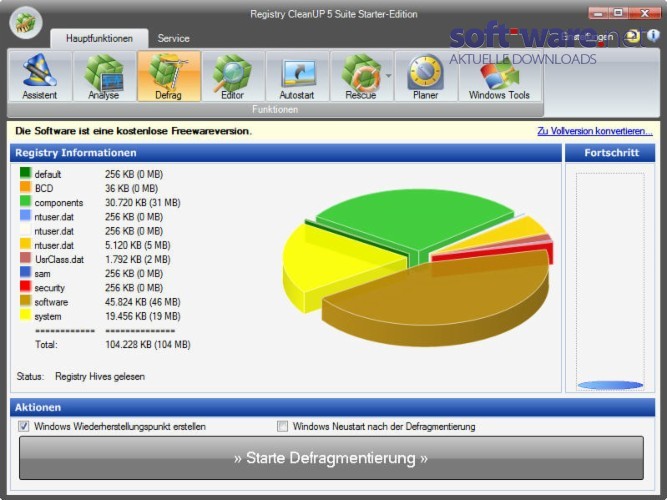The height and width of the screenshot is (500, 667).
Task: Click the yellow icon beside the info bubble
Action: (x=633, y=36)
